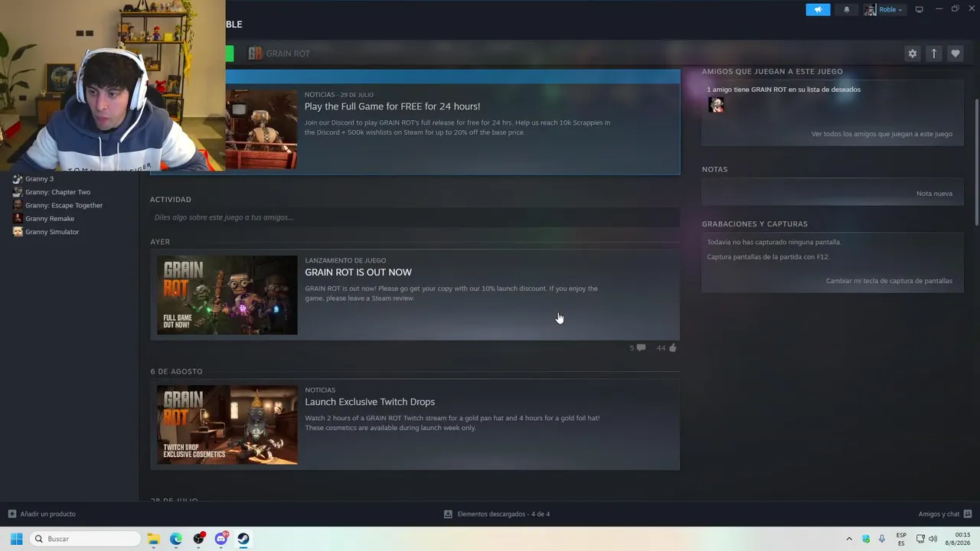
Task: Click 'Añadir un producto'
Action: (x=42, y=514)
